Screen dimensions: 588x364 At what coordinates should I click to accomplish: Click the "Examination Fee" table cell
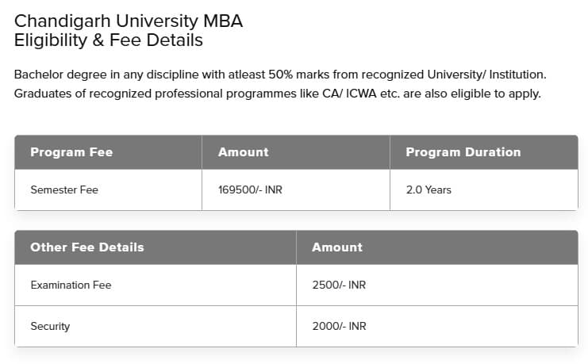click(x=71, y=285)
